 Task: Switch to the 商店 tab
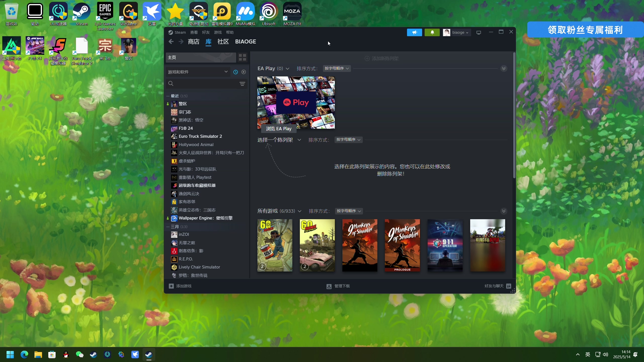(194, 42)
